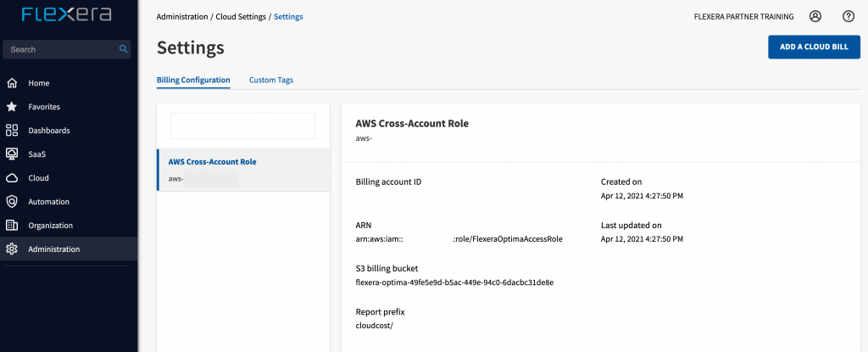Switch to the Billing Configuration tab
The width and height of the screenshot is (868, 352).
click(x=193, y=80)
